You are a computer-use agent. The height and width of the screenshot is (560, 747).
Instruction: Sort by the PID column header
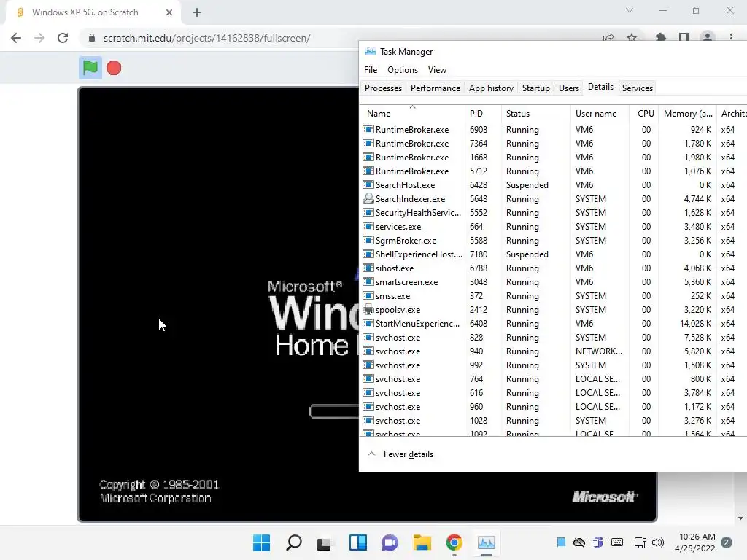coord(483,113)
